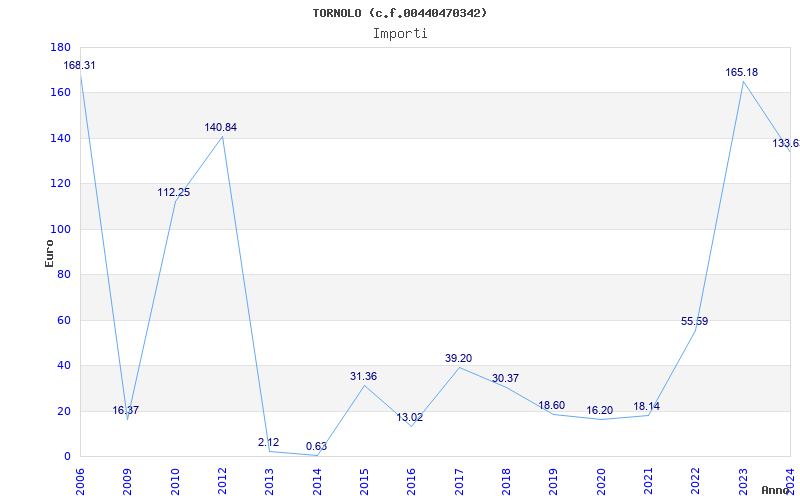Click the 2022 x-axis year label
The width and height of the screenshot is (800, 500).
(x=696, y=482)
